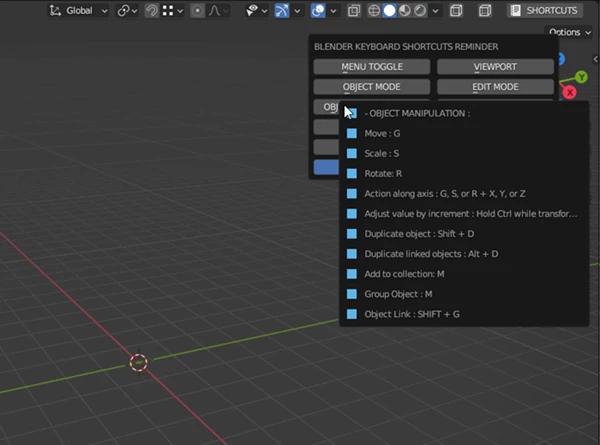Toggle 'Group Object : M' checkbox
600x445 pixels.
[x=352, y=294]
